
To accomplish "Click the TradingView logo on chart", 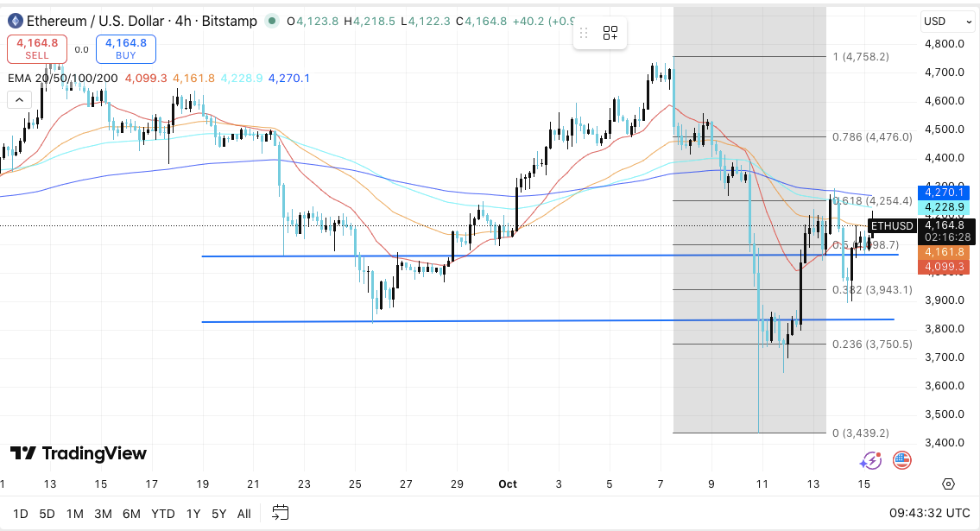I will (78, 453).
